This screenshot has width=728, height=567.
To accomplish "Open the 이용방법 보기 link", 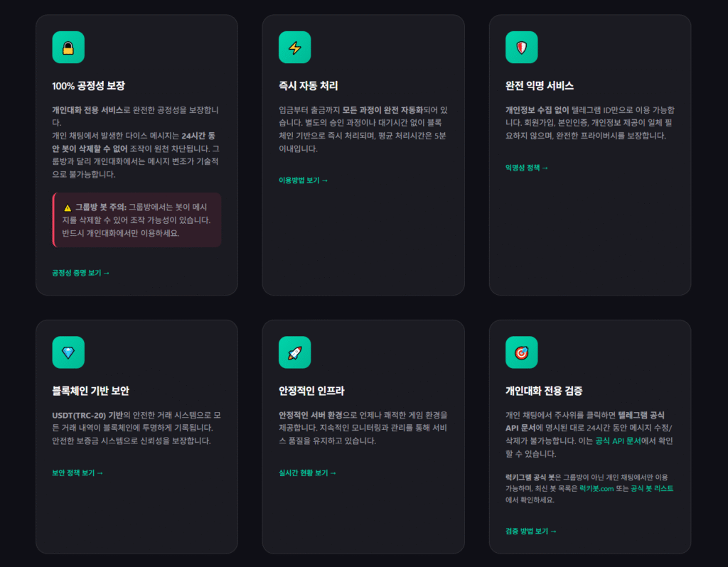I will click(x=303, y=180).
